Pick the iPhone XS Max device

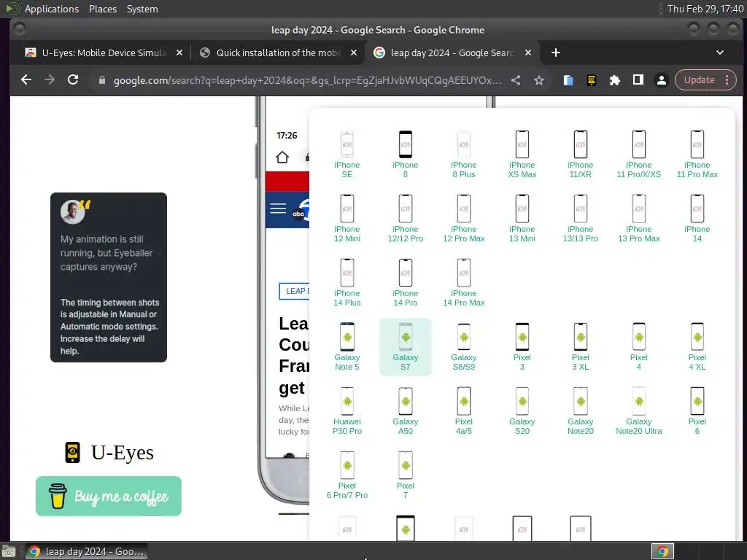522,155
